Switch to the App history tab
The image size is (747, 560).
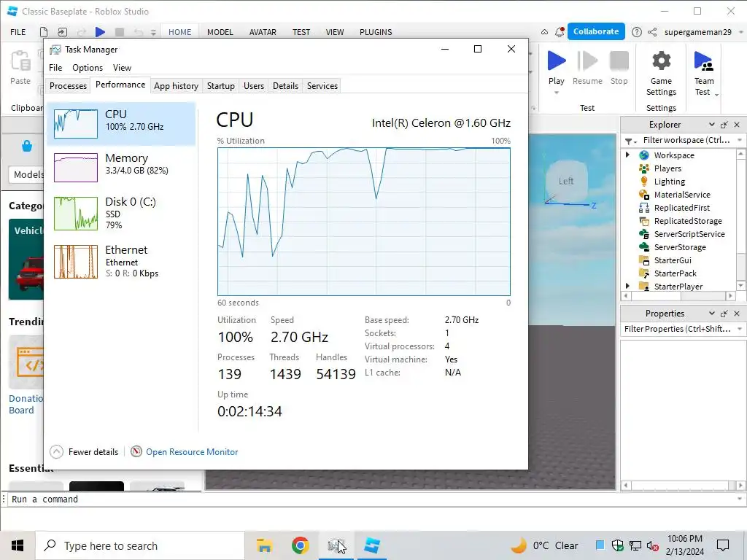pos(176,86)
